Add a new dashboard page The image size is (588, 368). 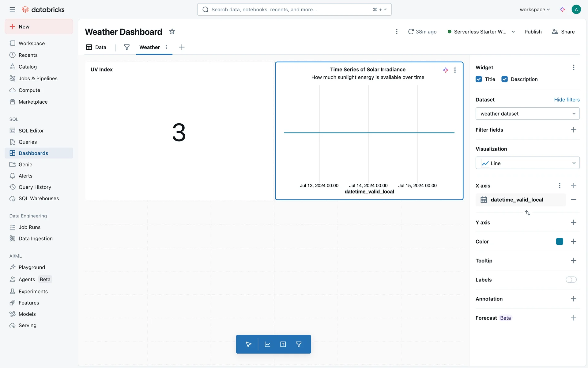pos(182,47)
